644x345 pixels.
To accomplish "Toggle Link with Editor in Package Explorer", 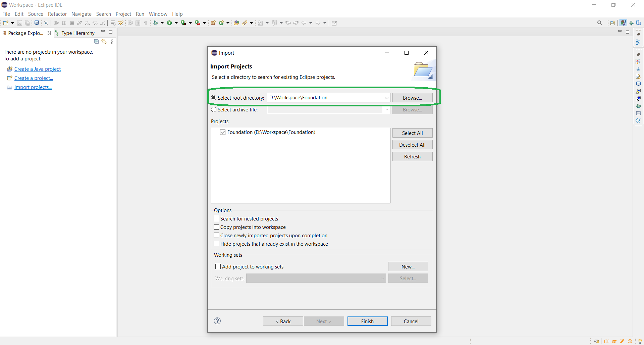I will pos(104,42).
